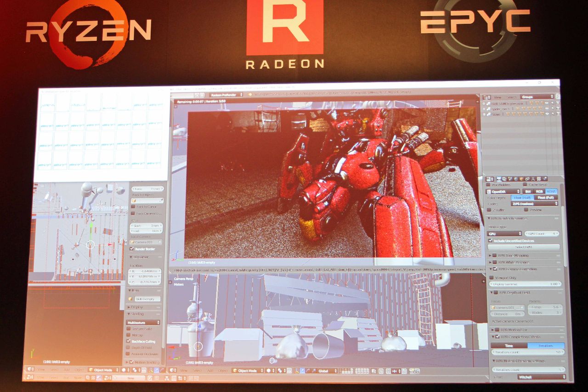Image resolution: width=588 pixels, height=392 pixels.
Task: Open editor type menu of left 3D view
Action: (30, 369)
